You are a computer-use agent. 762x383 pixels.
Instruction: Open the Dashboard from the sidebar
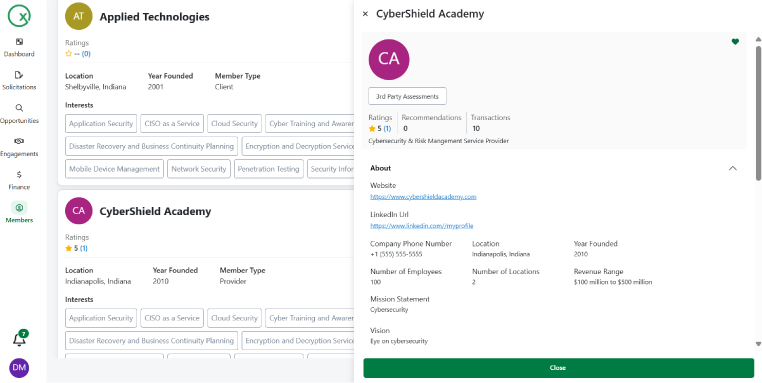(19, 48)
